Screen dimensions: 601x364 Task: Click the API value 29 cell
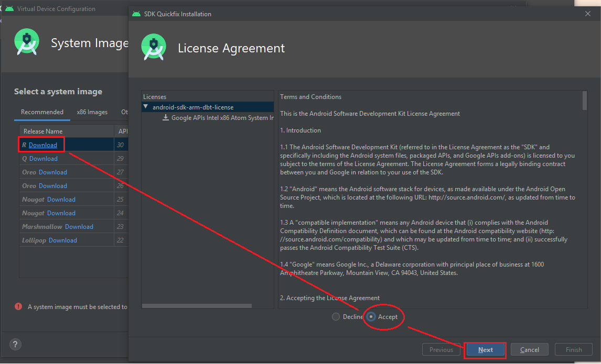pyautogui.click(x=121, y=159)
